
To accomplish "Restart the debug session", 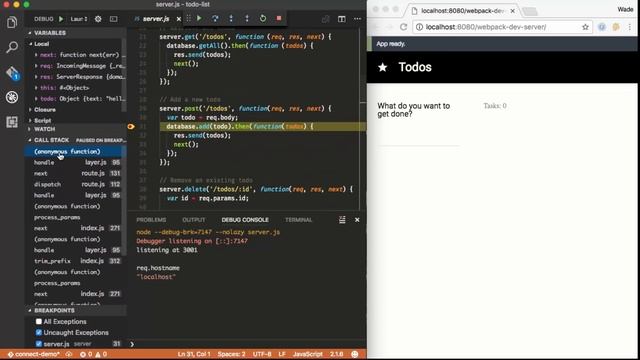I will coord(263,18).
